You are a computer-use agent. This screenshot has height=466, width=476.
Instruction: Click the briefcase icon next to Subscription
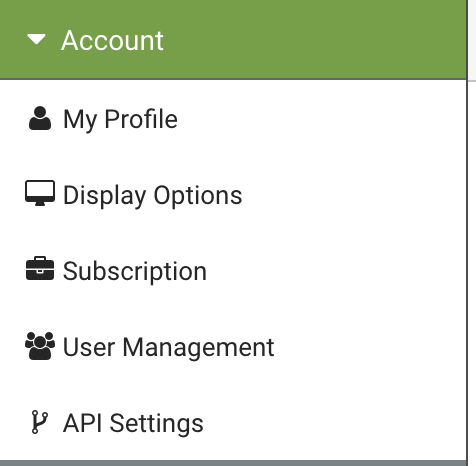[40, 268]
